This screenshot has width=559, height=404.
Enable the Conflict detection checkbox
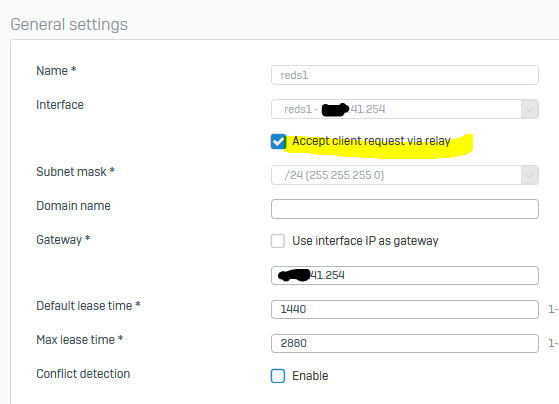click(x=278, y=376)
